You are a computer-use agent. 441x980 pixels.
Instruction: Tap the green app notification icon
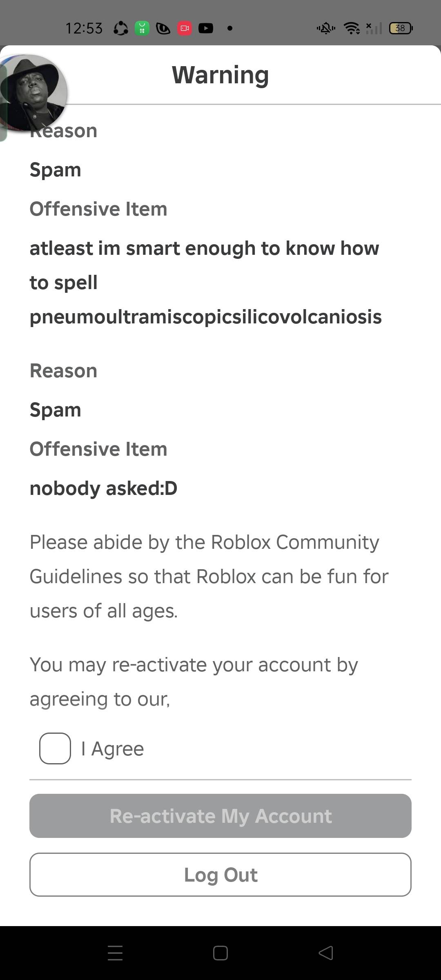click(142, 28)
